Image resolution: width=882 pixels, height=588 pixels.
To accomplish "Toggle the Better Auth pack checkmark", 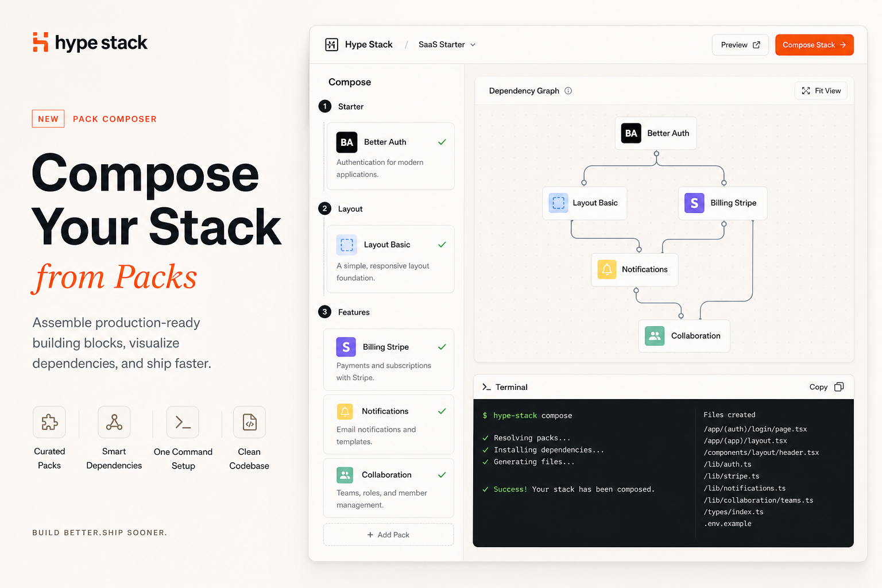I will tap(442, 142).
